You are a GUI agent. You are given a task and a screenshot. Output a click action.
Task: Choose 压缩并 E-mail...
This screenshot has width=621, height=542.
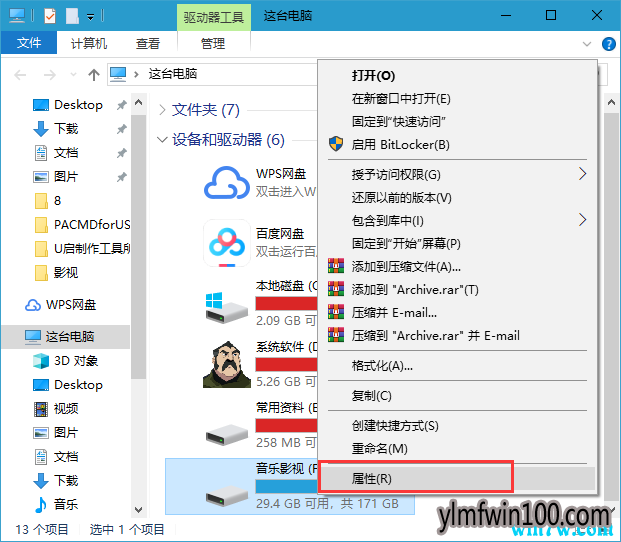click(458, 312)
